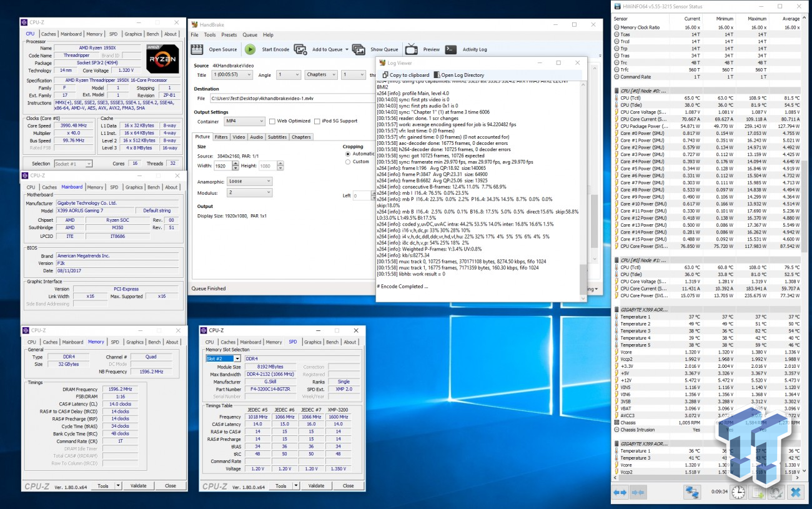Viewport: 812px width, 509px height.
Task: Click the Temperature 1 thermometer icon in HWiNFO
Action: pos(616,317)
